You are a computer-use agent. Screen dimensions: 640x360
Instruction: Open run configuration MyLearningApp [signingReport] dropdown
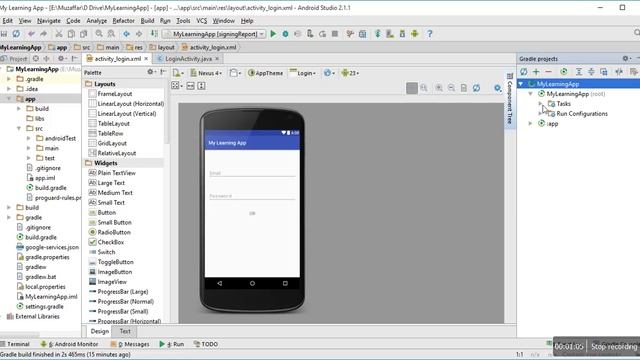tap(214, 34)
